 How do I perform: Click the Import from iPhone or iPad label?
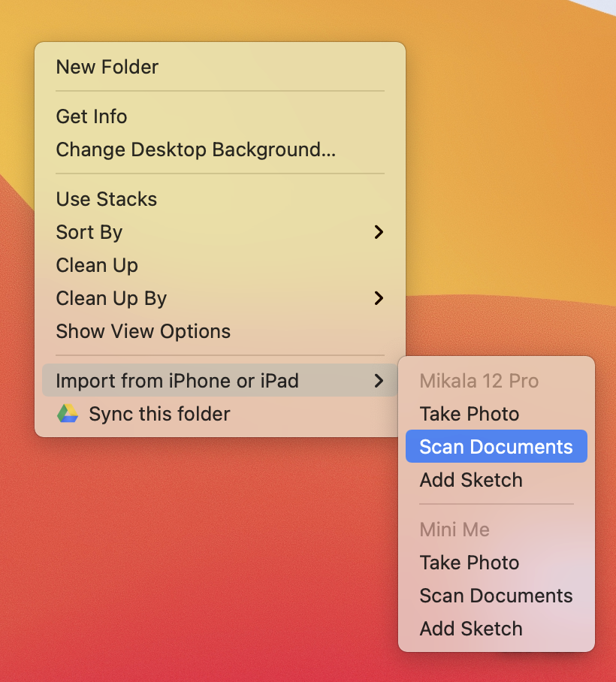(177, 381)
